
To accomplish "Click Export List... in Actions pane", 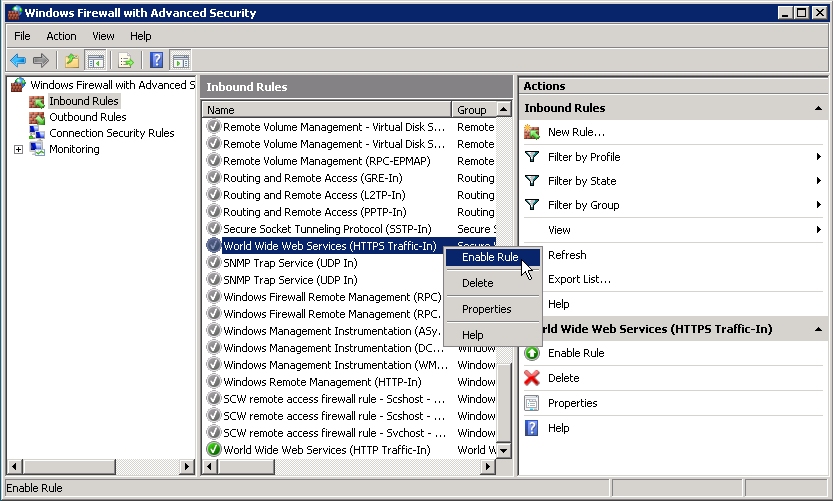I will click(579, 279).
